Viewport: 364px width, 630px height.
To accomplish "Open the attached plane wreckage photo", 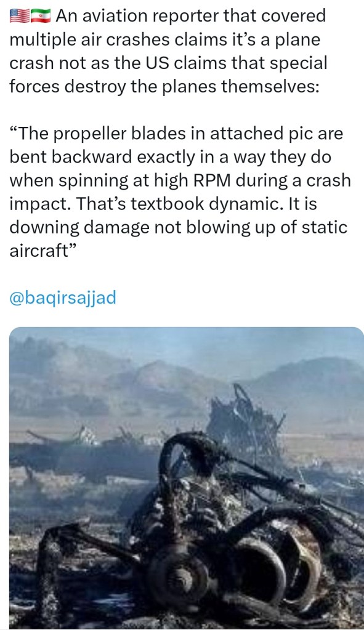I will tap(187, 478).
